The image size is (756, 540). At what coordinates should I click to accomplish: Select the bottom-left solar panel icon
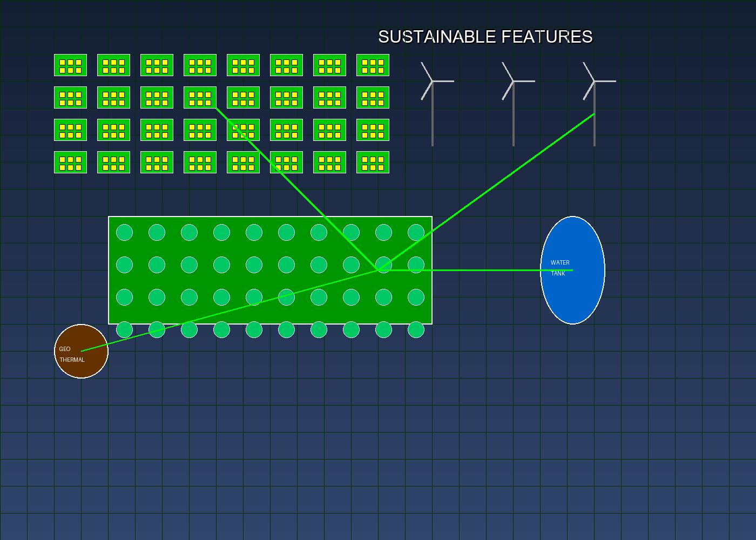(x=70, y=163)
